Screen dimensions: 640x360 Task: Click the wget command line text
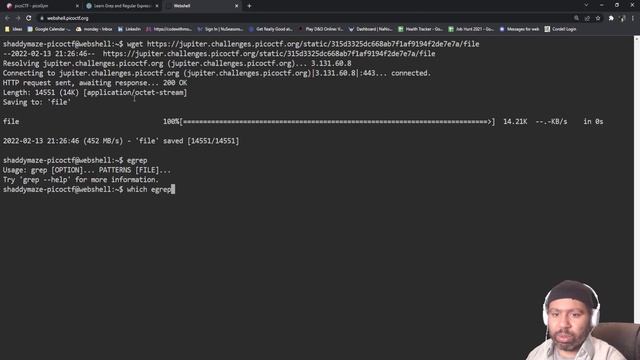(x=303, y=44)
